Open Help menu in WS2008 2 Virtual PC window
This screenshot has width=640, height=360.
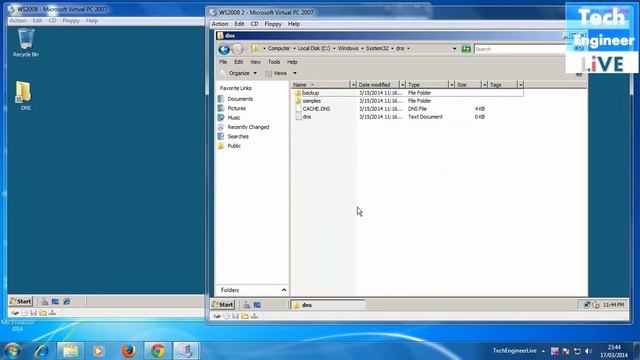click(x=294, y=24)
